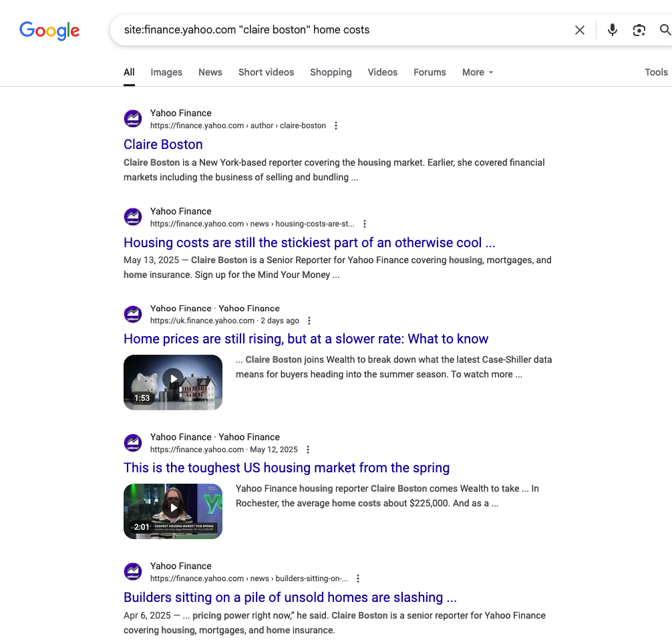The height and width of the screenshot is (642, 672).
Task: Search by image using the Google Lens icon
Action: [639, 30]
